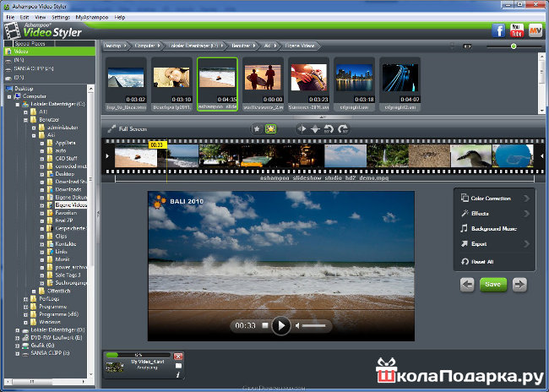Select the city night thumbnail 0:03:18
Viewport: 549px width, 392px height.
click(x=354, y=84)
